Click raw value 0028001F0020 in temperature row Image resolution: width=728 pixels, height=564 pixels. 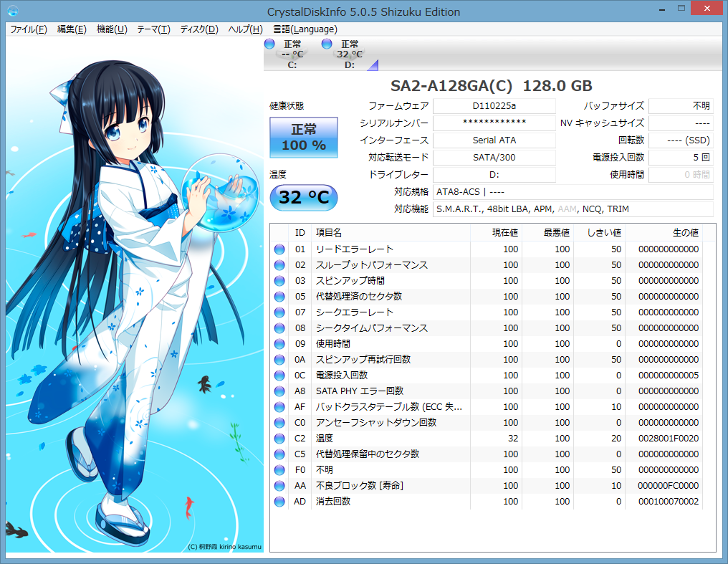click(x=668, y=439)
